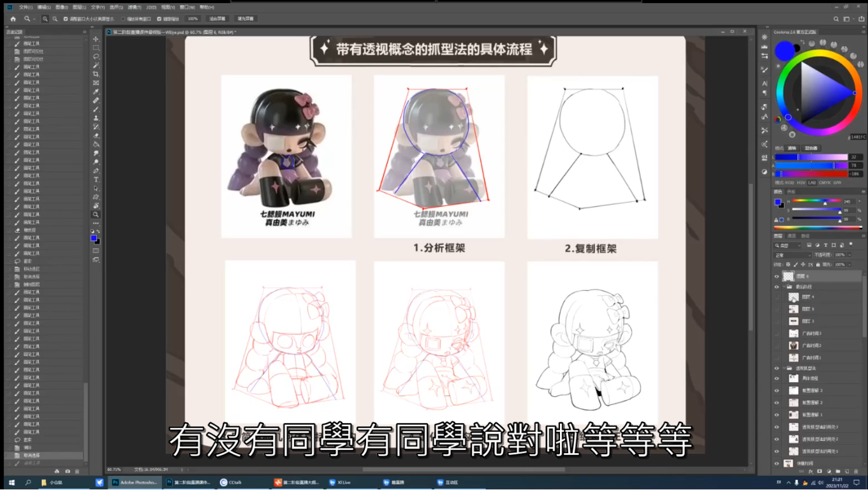Image resolution: width=868 pixels, height=490 pixels.
Task: Click the 适合屏幕 button
Action: pyautogui.click(x=217, y=19)
